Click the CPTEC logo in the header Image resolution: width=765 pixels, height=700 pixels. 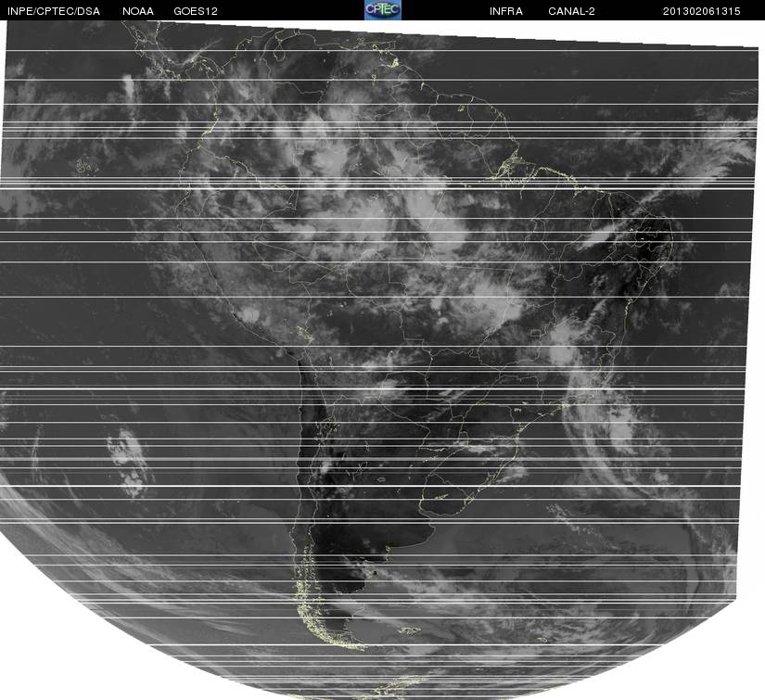[383, 10]
